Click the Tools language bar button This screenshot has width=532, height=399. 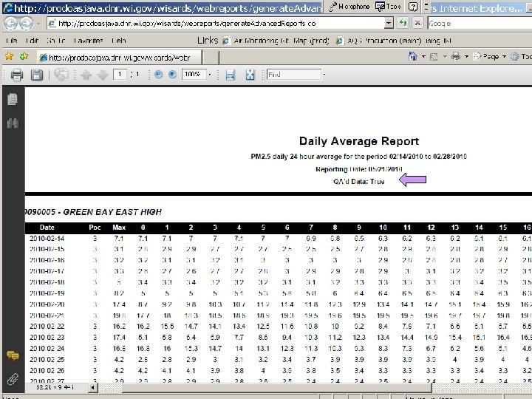tap(389, 7)
